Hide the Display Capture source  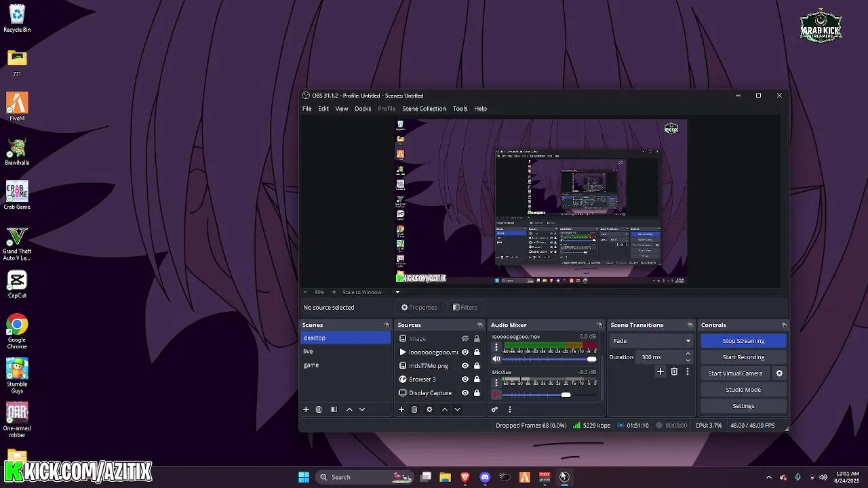coord(465,393)
